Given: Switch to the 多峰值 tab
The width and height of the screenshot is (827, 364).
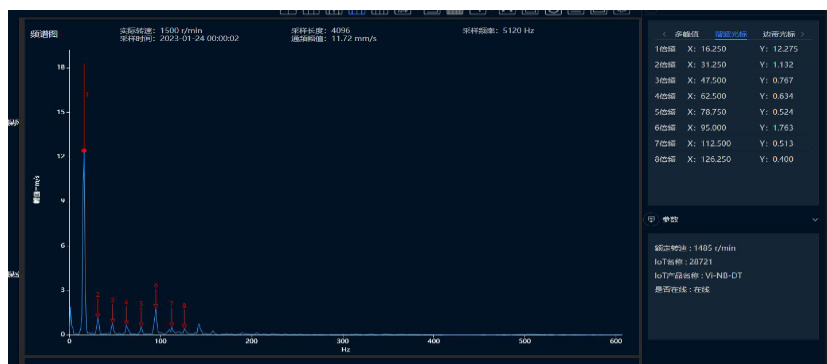Looking at the screenshot, I should point(686,34).
